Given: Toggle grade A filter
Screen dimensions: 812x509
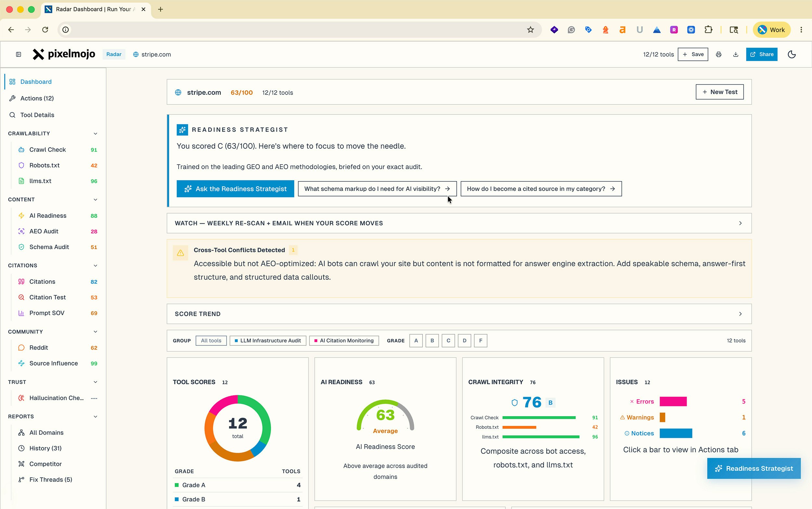Looking at the screenshot, I should [x=416, y=341].
